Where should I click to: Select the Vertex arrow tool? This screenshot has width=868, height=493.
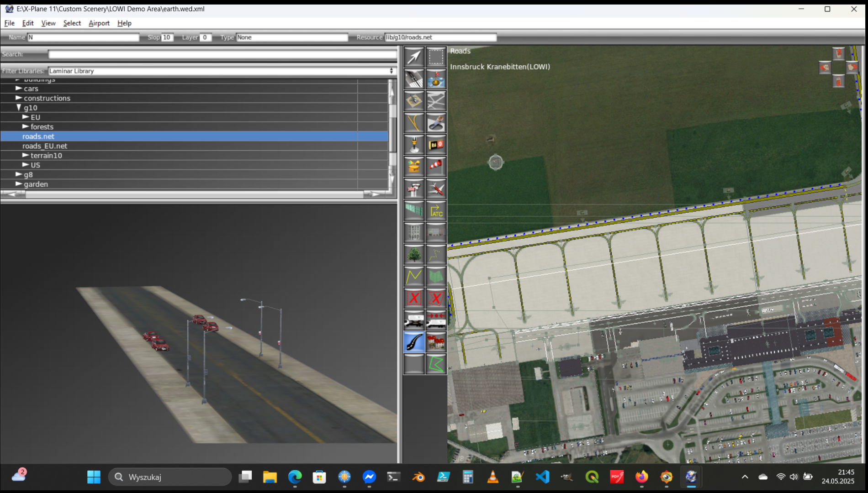click(414, 57)
